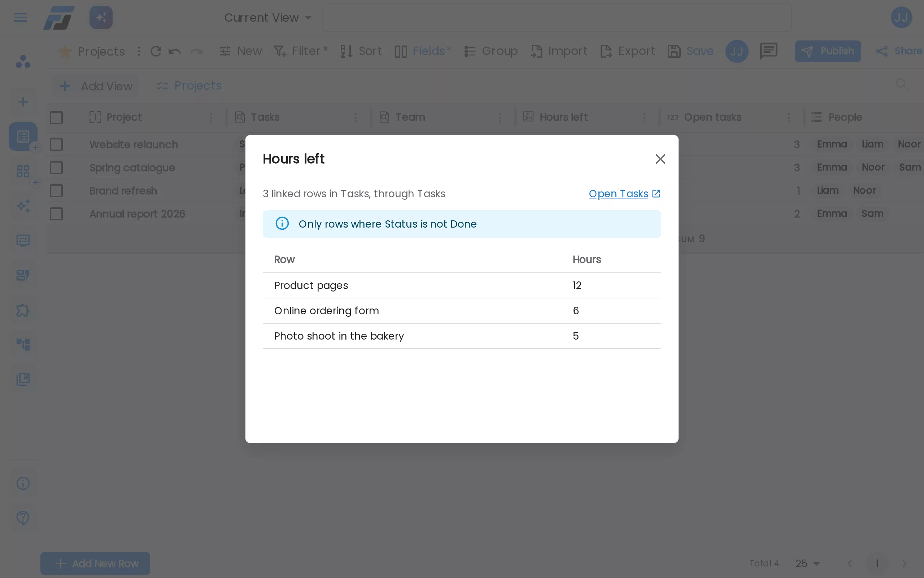Open the Fields settings

(x=423, y=51)
